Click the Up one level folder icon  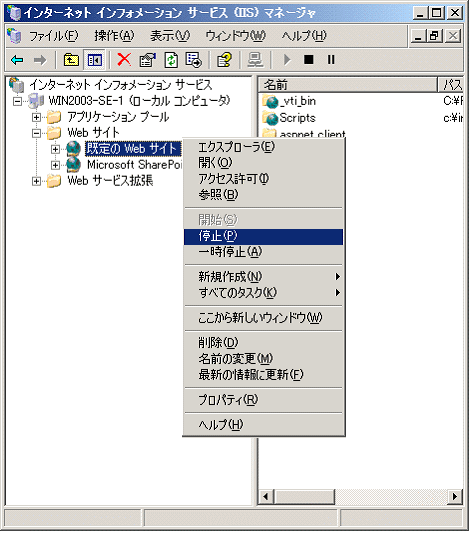click(x=71, y=60)
